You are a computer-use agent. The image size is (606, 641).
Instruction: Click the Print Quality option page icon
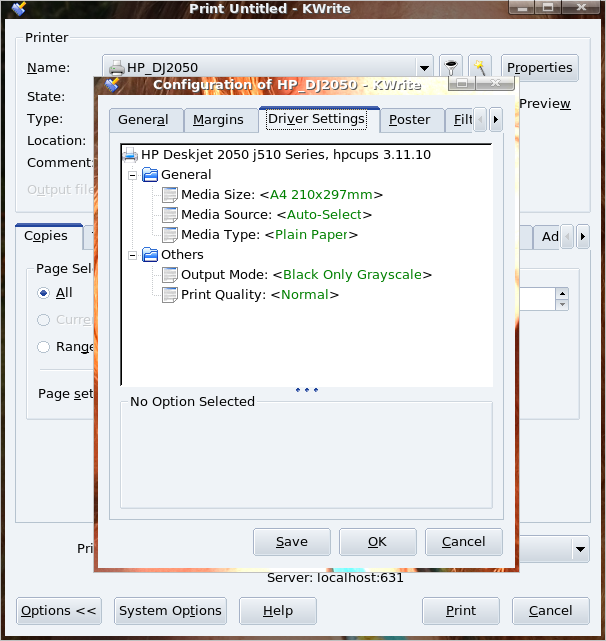[170, 295]
